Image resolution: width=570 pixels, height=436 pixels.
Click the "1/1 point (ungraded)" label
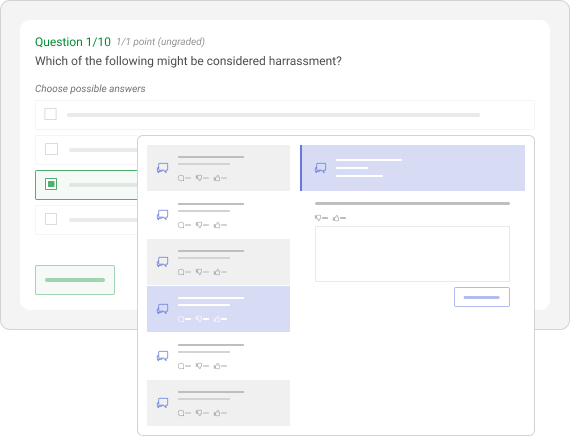pyautogui.click(x=160, y=42)
